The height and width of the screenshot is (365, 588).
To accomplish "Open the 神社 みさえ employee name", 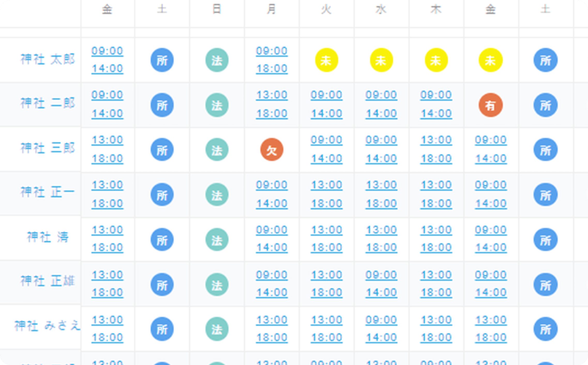I will (x=47, y=326).
